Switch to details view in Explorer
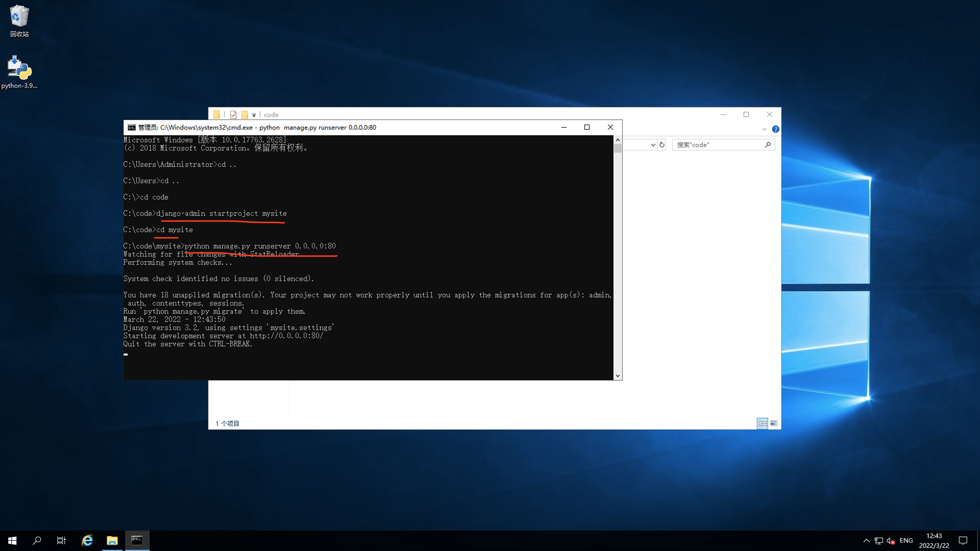This screenshot has width=980, height=551. (762, 423)
